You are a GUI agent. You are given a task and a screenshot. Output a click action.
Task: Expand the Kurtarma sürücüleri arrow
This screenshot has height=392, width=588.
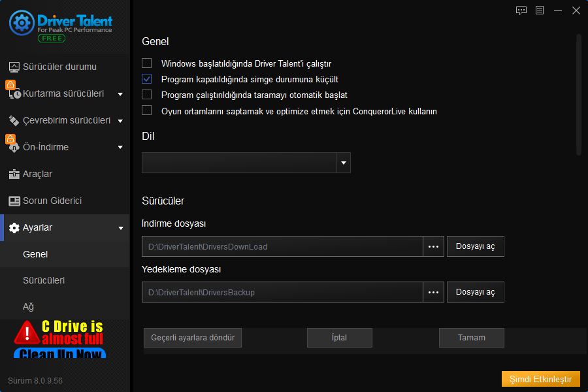click(120, 94)
